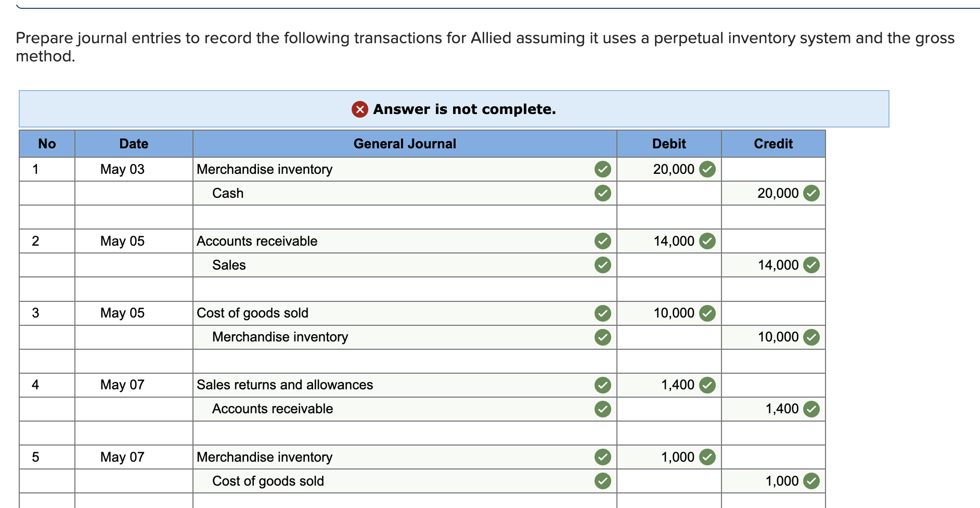980x508 pixels.
Task: Click the checkmark beside the 20,000 debit
Action: tap(707, 169)
